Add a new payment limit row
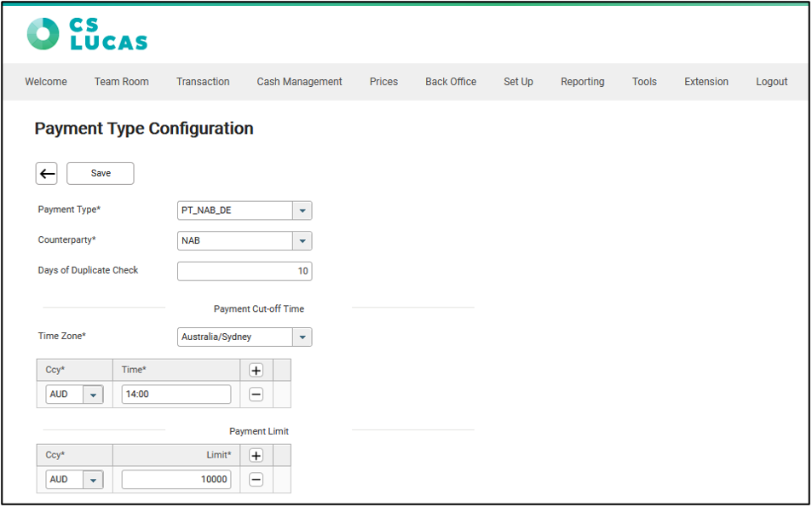This screenshot has height=507, width=812. 256,455
